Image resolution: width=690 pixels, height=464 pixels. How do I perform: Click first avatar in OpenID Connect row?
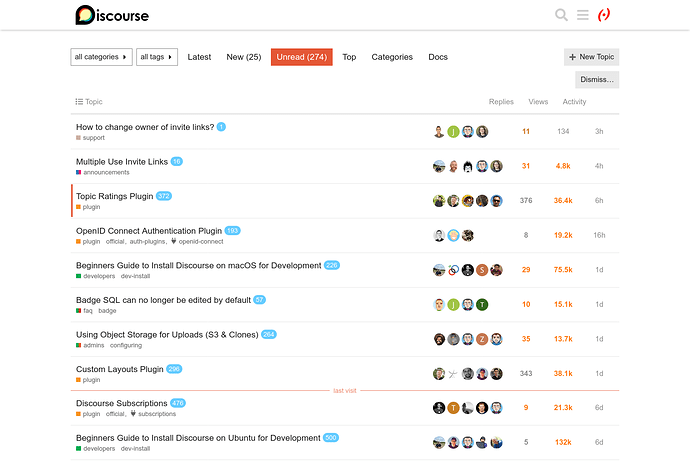tap(439, 236)
